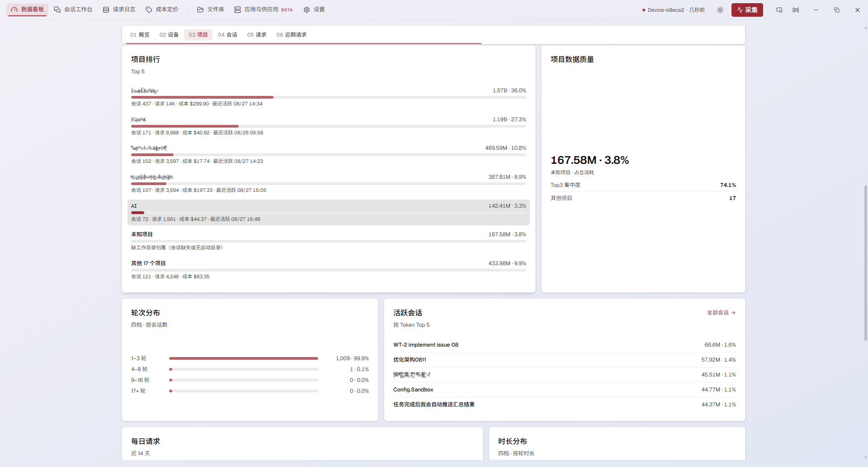Screen dimensions: 868x467
Task: Switch to 请求日志 page
Action: pos(119,10)
